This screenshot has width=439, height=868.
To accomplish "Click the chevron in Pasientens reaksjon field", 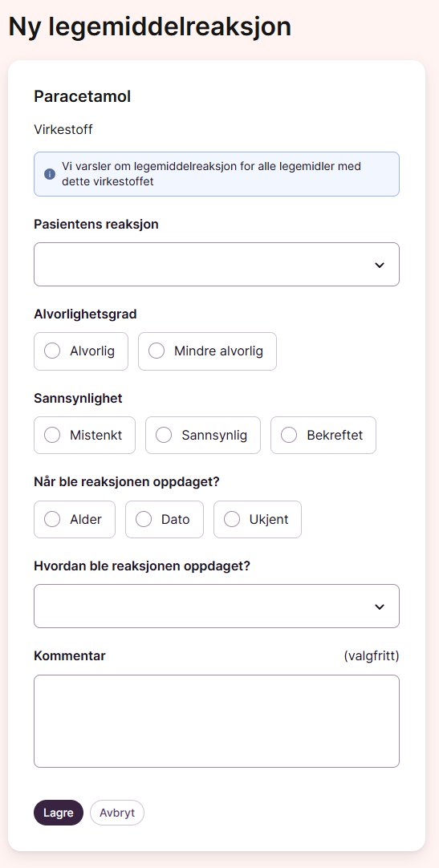I will [x=380, y=265].
